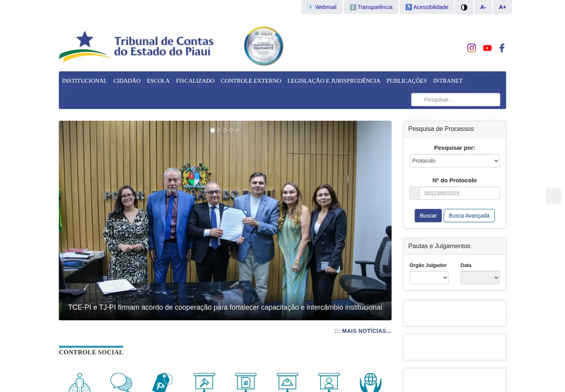This screenshot has width=565, height=392.
Task: Click the price tag icon
Action: (163, 383)
